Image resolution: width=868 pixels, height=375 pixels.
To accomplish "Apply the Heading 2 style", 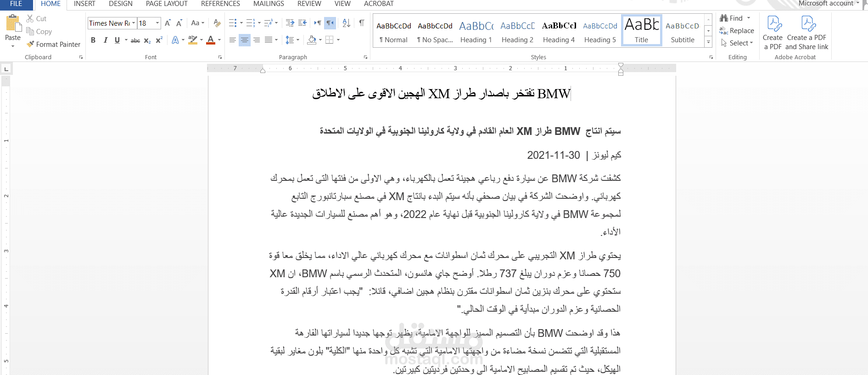I will pyautogui.click(x=517, y=31).
